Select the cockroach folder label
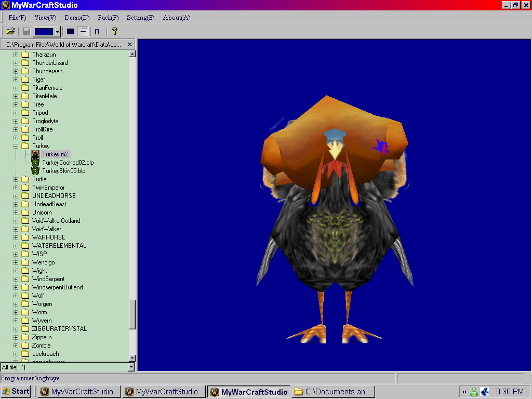The width and height of the screenshot is (532, 399). (x=46, y=354)
